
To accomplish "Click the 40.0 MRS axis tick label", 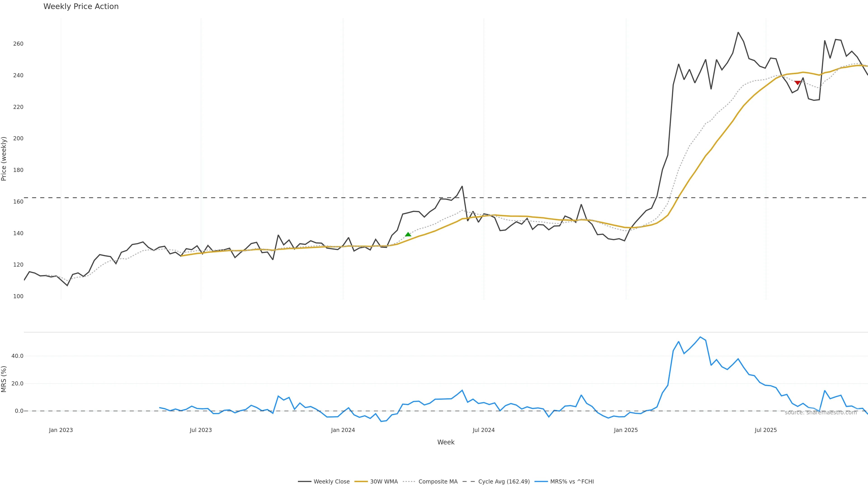I will [x=17, y=356].
